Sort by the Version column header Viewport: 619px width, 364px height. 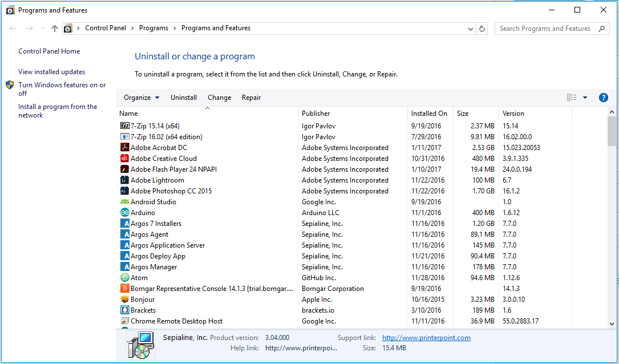[x=535, y=114]
